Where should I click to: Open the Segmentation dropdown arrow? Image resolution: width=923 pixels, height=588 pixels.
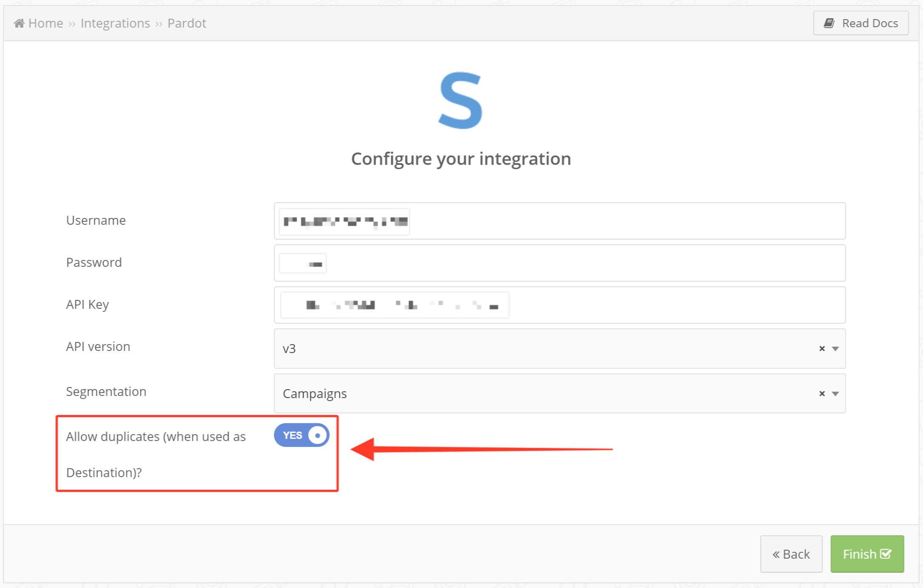tap(835, 394)
